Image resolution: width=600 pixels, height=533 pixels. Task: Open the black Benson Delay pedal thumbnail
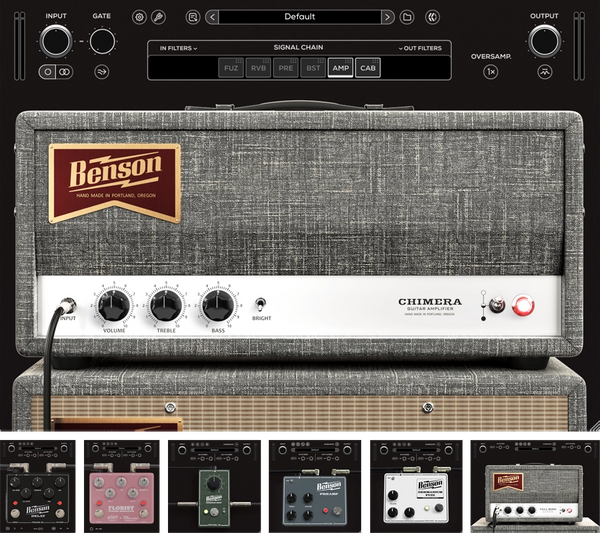point(38,486)
